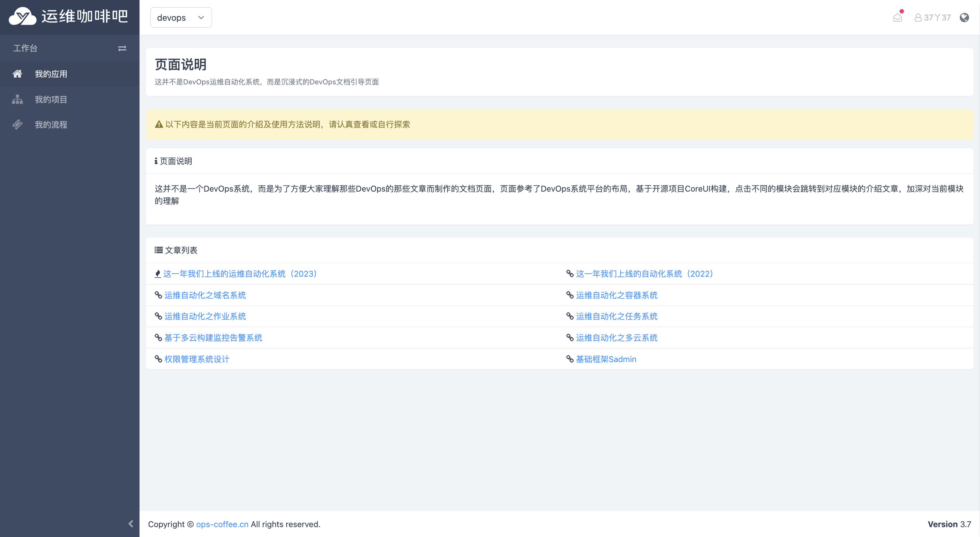Select 我的流程 in the sidebar menu
Image resolution: width=980 pixels, height=537 pixels.
pyautogui.click(x=51, y=125)
